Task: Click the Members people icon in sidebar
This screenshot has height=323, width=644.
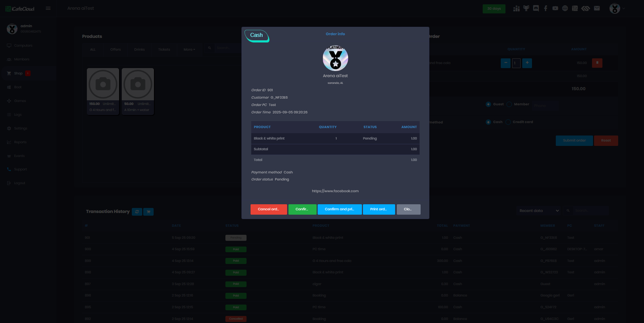Action: (x=9, y=59)
